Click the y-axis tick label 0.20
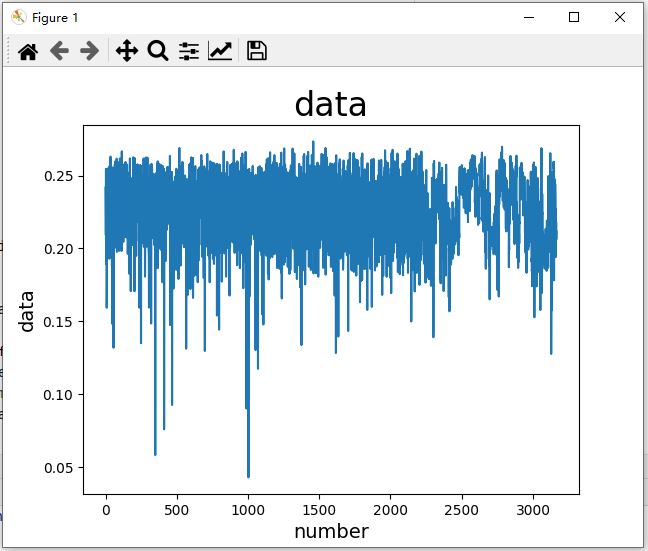Screen dimensions: 648x551 pyautogui.click(x=58, y=249)
